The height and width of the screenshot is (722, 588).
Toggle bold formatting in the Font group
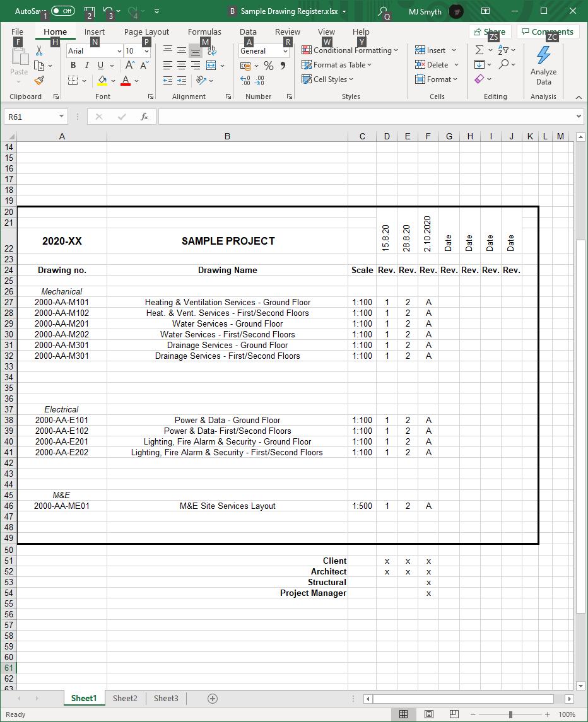click(x=73, y=65)
